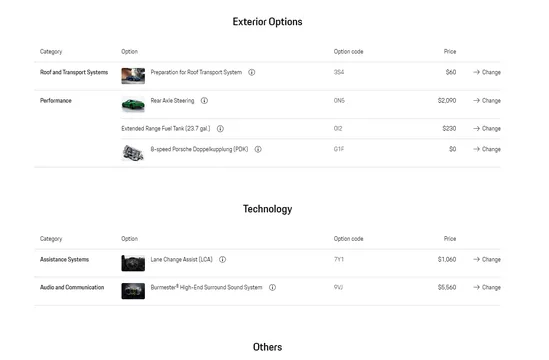
Task: Change the 8-speed PDK option
Action: [487, 150]
